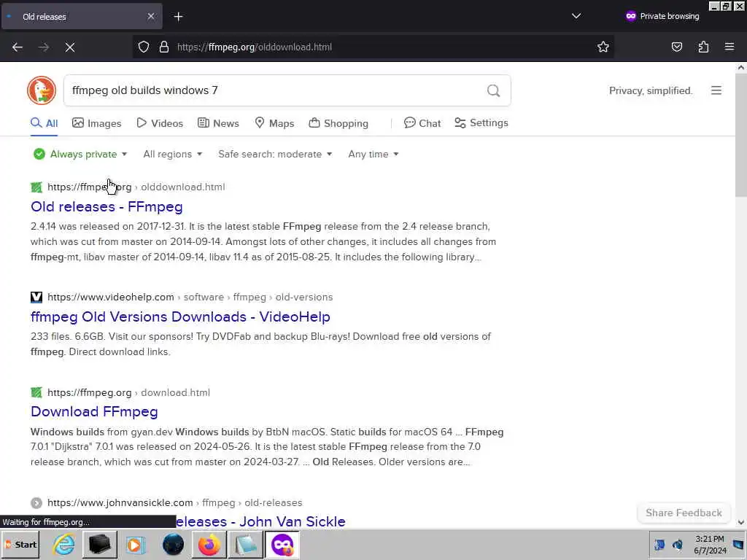
Task: Launch Internet Explorer from the taskbar
Action: 64,544
